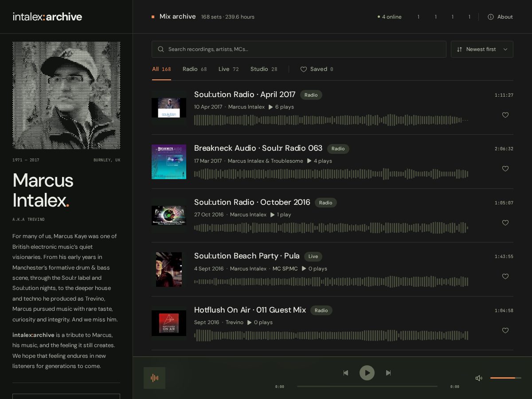Heart the Hotflush On Air 011 Guest Mix
This screenshot has height=399, width=532.
pos(505,330)
